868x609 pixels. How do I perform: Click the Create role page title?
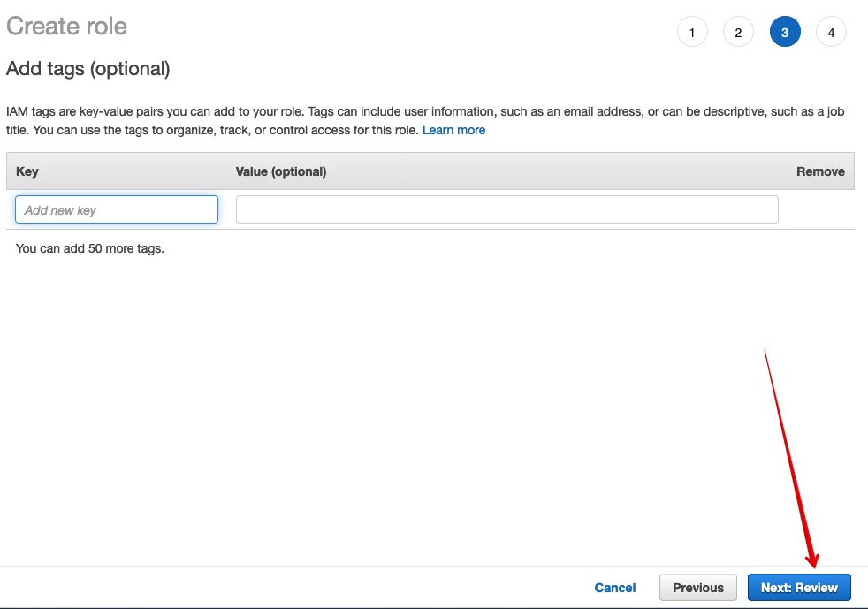click(66, 26)
